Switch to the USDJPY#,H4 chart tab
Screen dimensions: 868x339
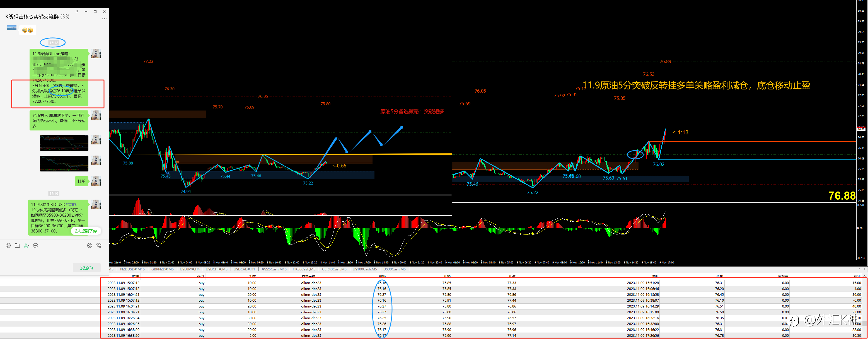click(190, 269)
